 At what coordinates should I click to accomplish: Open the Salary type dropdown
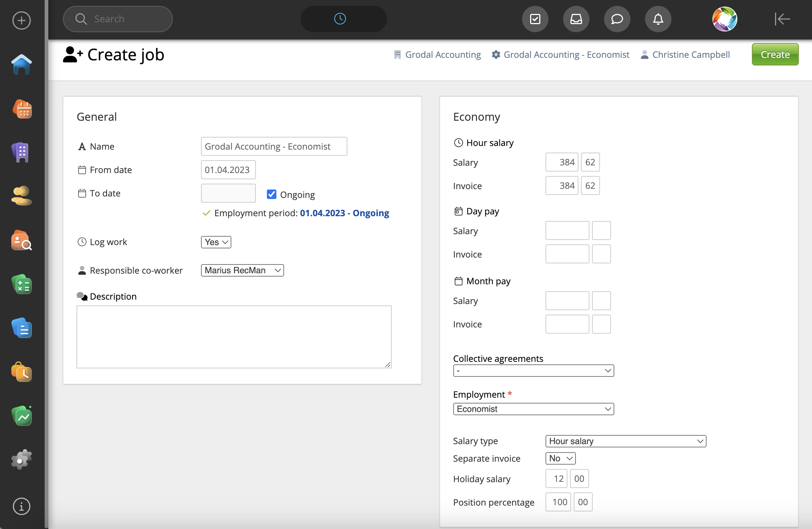[625, 441]
